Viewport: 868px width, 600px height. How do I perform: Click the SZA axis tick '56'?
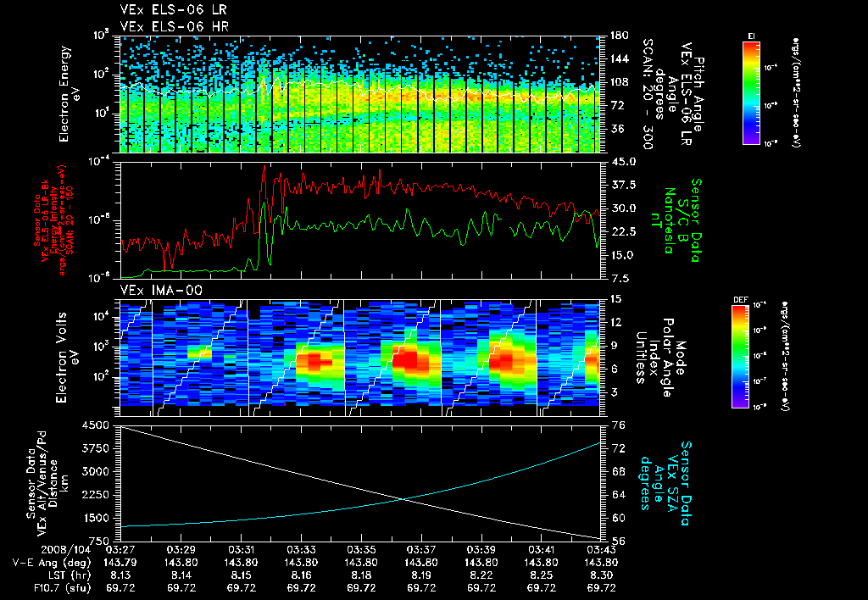(619, 542)
